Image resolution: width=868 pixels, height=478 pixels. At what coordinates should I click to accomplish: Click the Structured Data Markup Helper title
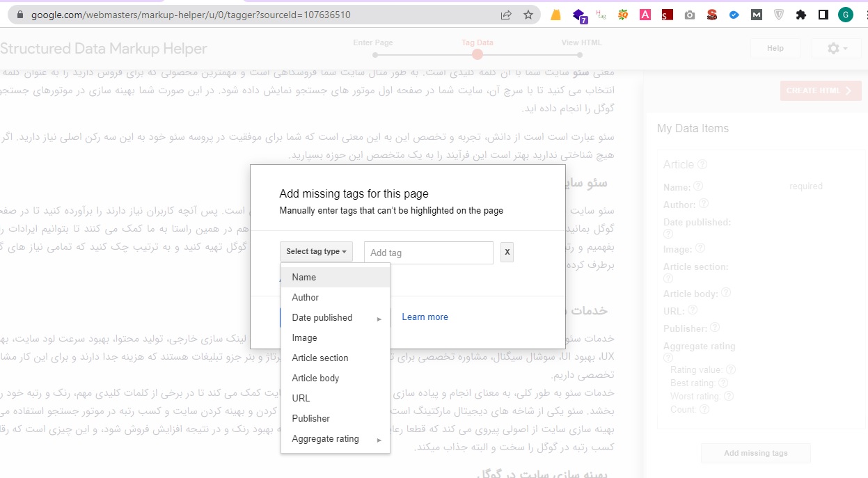(x=104, y=49)
